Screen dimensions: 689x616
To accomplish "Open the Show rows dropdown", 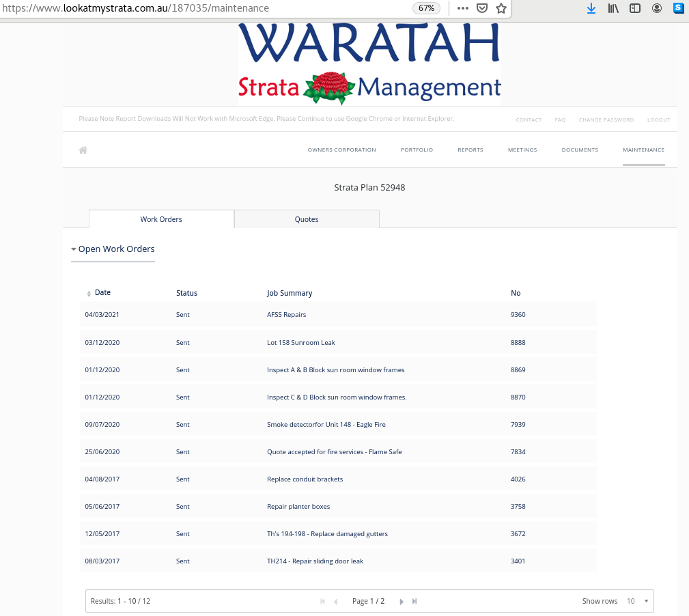I will (x=637, y=601).
